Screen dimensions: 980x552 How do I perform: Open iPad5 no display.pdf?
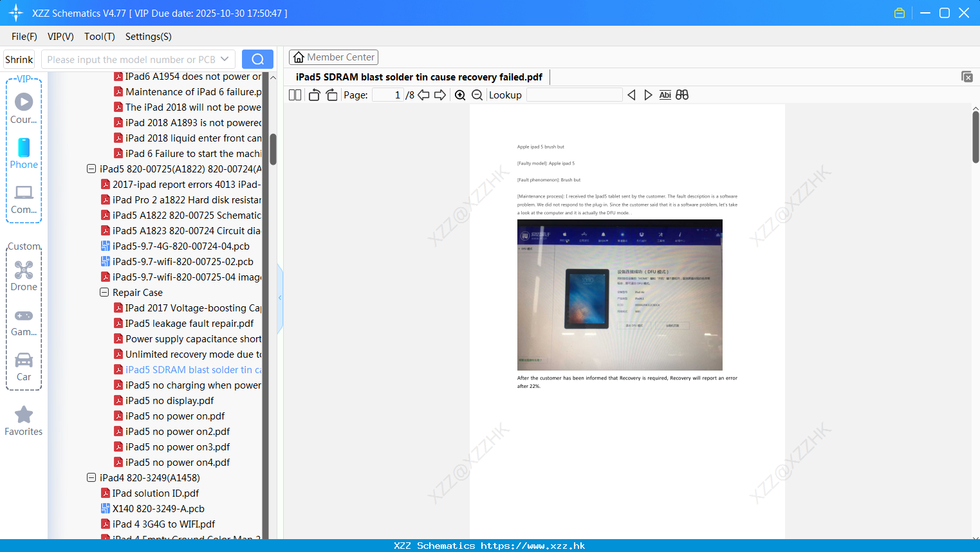coord(169,401)
